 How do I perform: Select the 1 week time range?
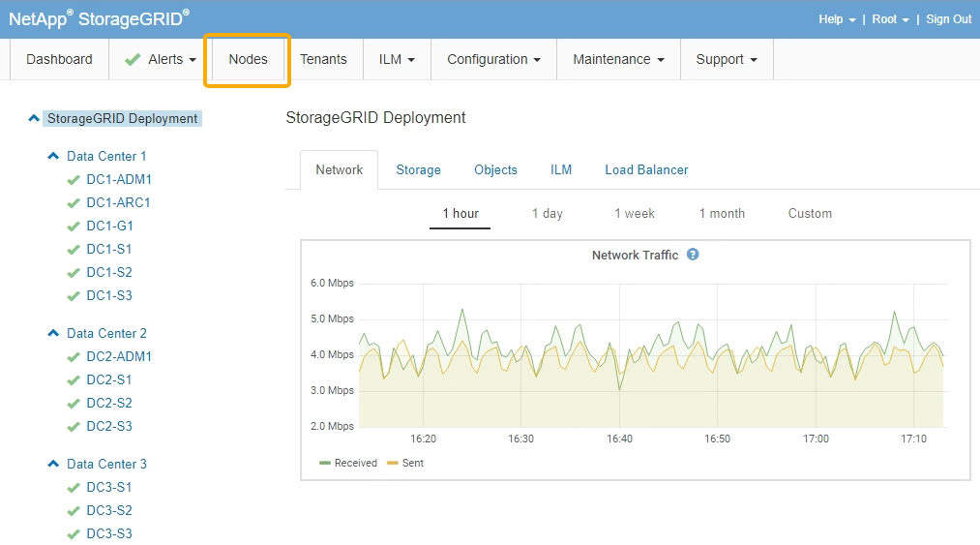click(x=634, y=213)
